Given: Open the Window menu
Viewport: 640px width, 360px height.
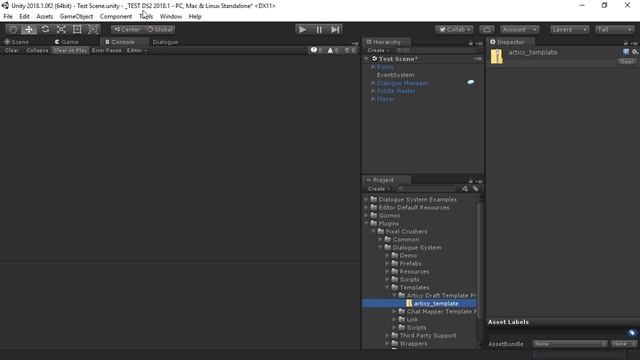Looking at the screenshot, I should click(171, 16).
